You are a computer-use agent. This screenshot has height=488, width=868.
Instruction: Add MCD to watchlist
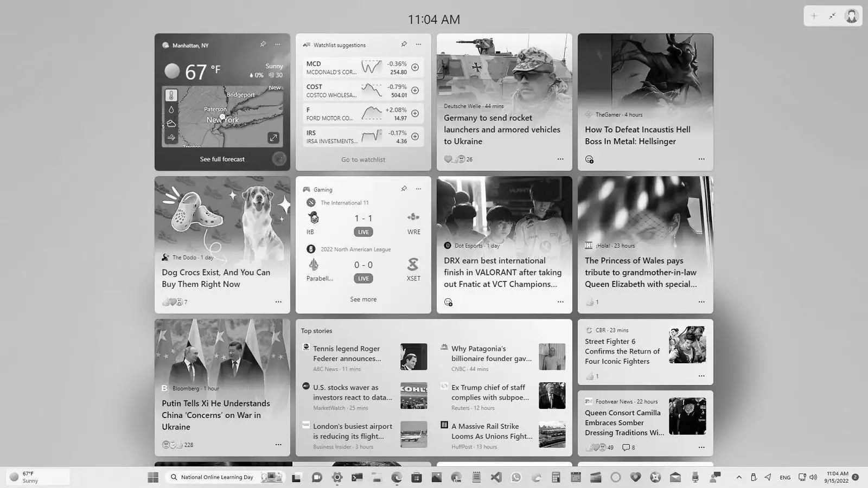click(415, 68)
